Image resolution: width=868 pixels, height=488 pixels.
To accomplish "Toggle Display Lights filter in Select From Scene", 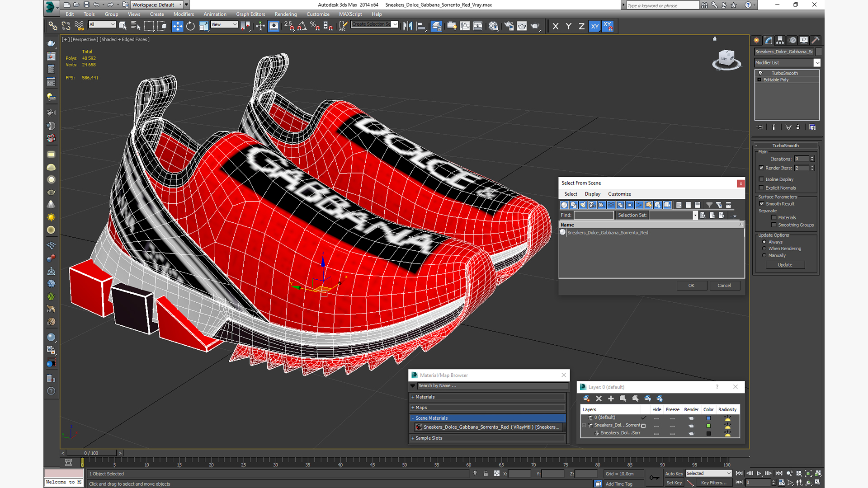I will [583, 205].
